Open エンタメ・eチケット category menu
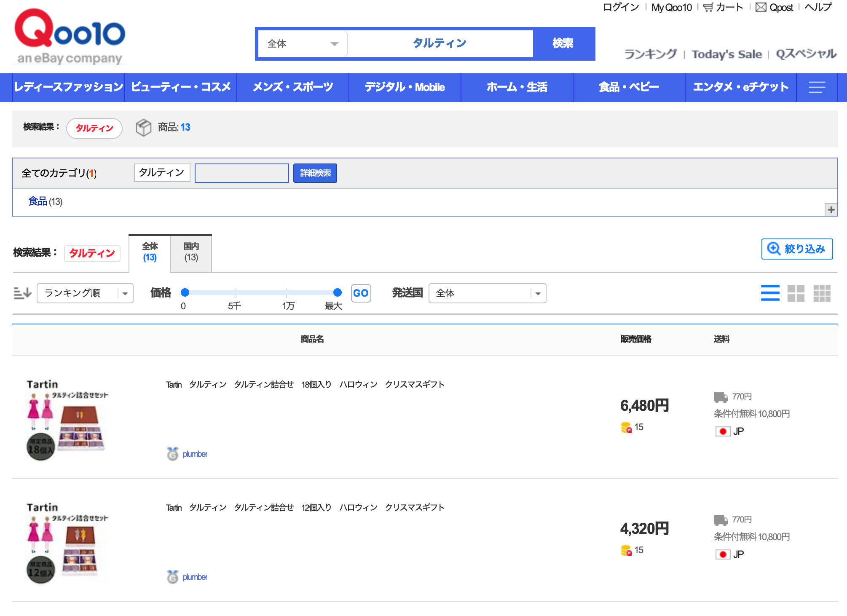Viewport: 847px width, 616px height. pos(741,87)
